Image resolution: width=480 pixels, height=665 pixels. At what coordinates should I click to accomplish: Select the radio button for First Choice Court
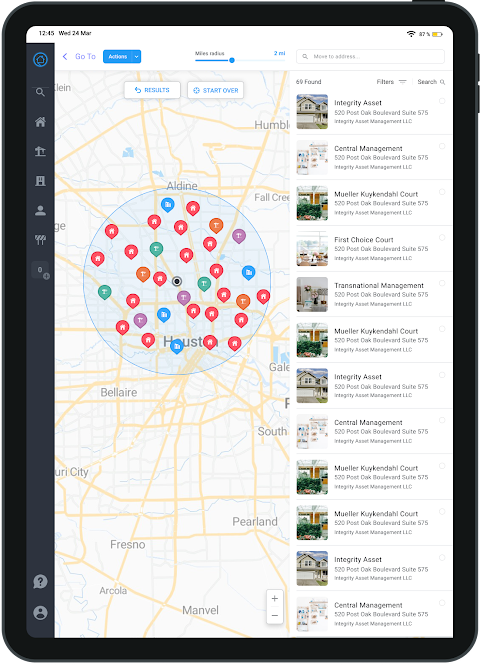442,238
